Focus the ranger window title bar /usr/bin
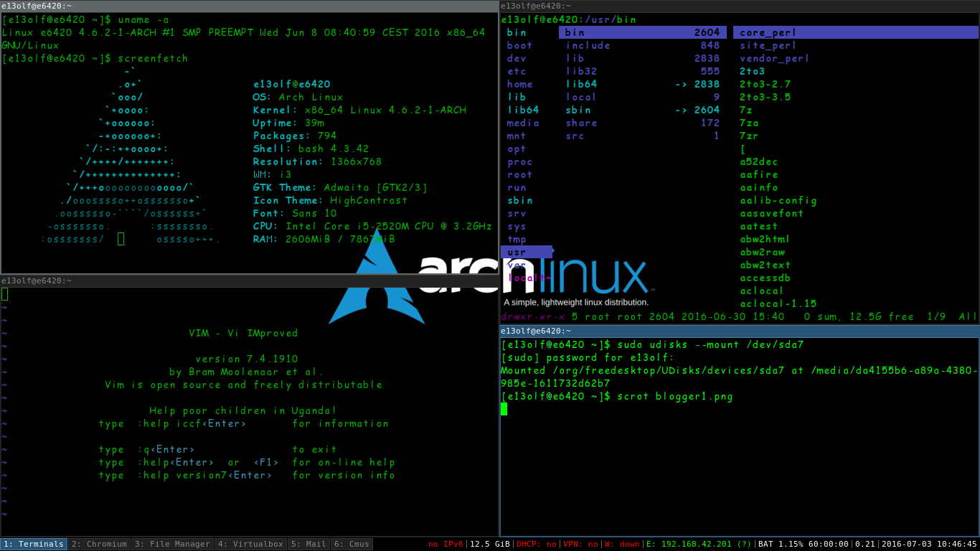The image size is (980, 551). 740,6
